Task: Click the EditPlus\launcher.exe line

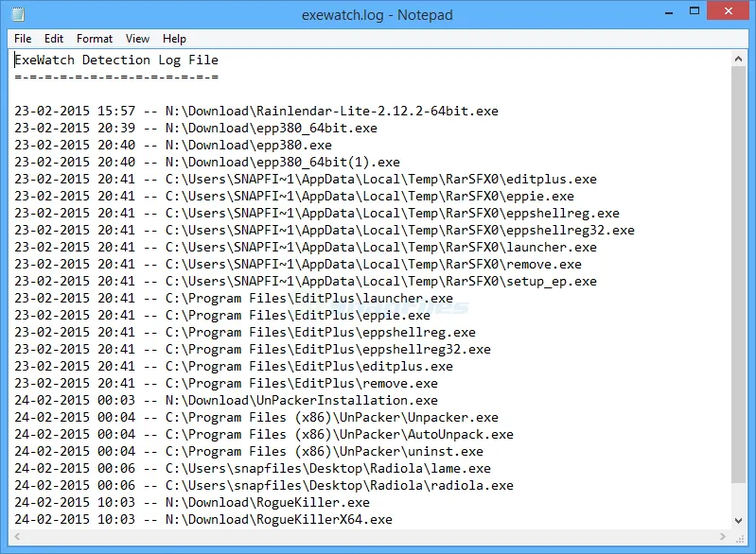Action: pyautogui.click(x=234, y=298)
